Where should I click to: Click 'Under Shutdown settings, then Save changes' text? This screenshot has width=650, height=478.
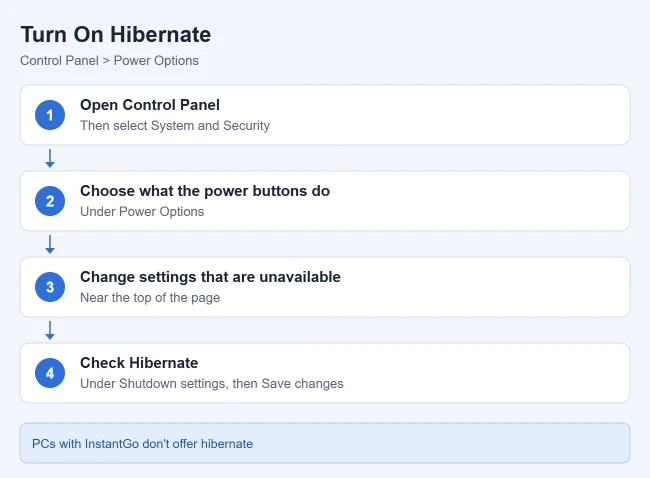(x=212, y=383)
